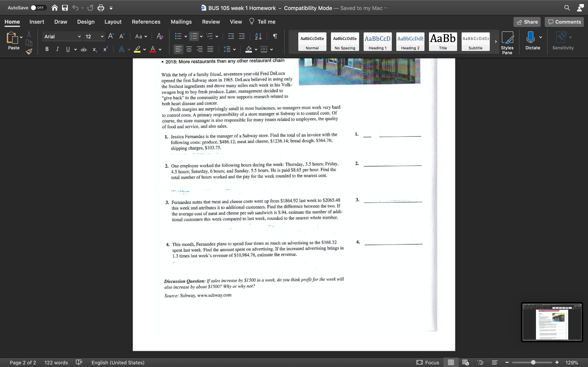Click the Share button

(527, 22)
